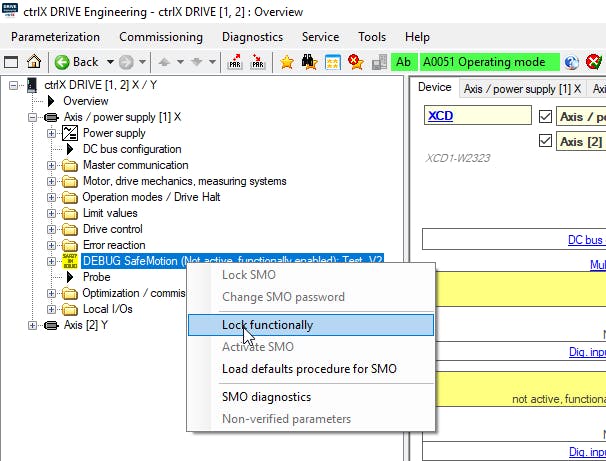Screen dimensions: 606x461
Task: Open the Forward history dropdown arrow
Action: (143, 62)
